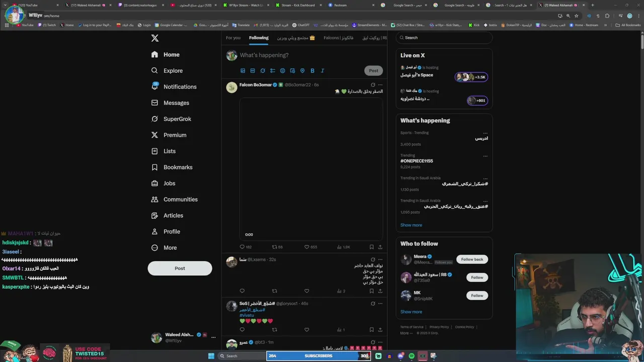Open Jobs in the sidebar
This screenshot has width=644, height=362.
click(x=163, y=184)
